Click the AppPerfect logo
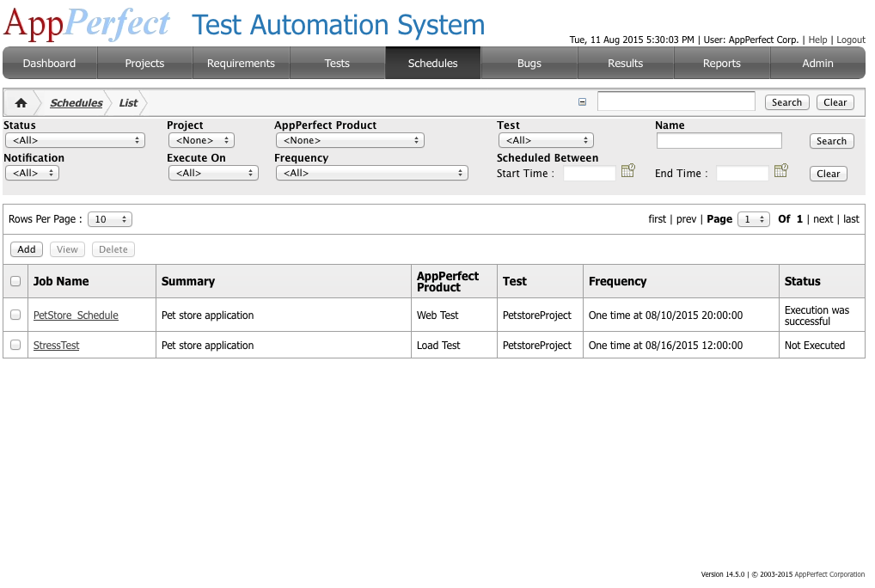This screenshot has width=875, height=588. [87, 23]
